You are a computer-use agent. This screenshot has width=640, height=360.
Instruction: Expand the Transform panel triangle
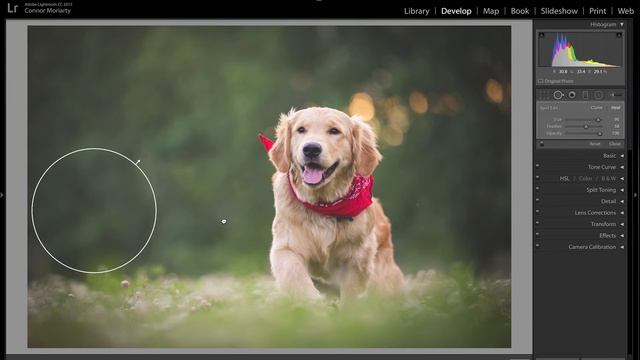pos(622,224)
